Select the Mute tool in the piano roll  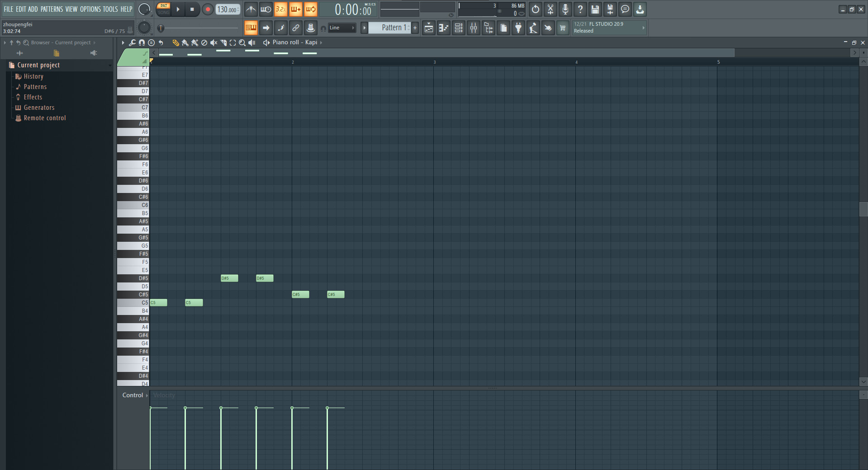pos(213,42)
